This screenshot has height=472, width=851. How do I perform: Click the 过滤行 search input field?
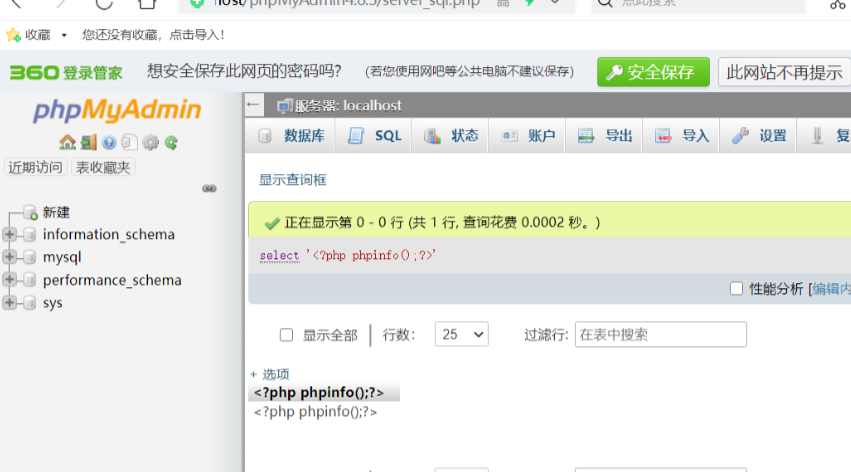pos(661,334)
